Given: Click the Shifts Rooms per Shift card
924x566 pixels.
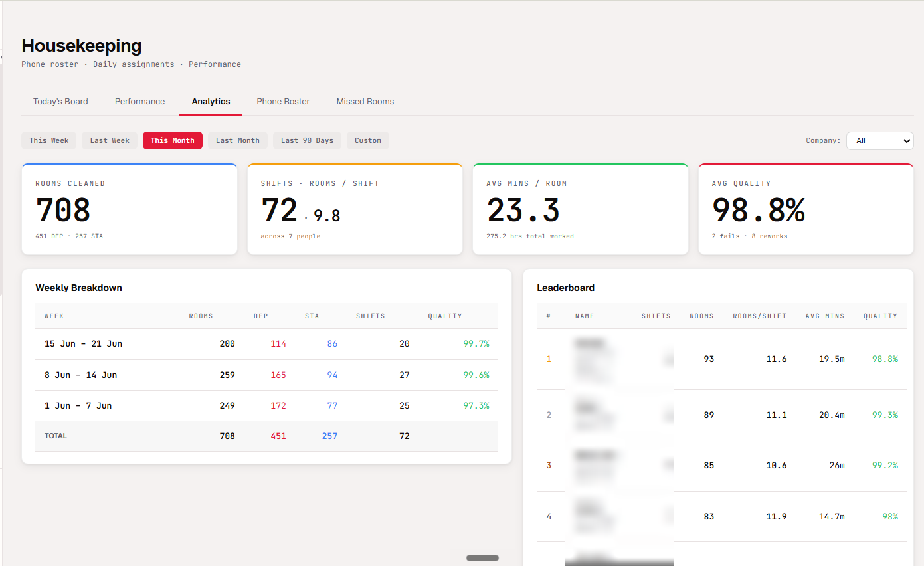Looking at the screenshot, I should tap(355, 209).
